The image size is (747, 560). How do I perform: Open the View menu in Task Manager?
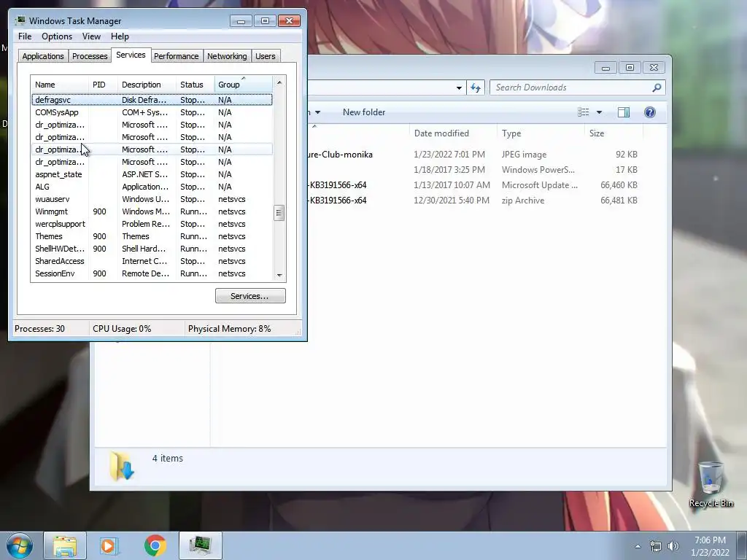coord(91,36)
